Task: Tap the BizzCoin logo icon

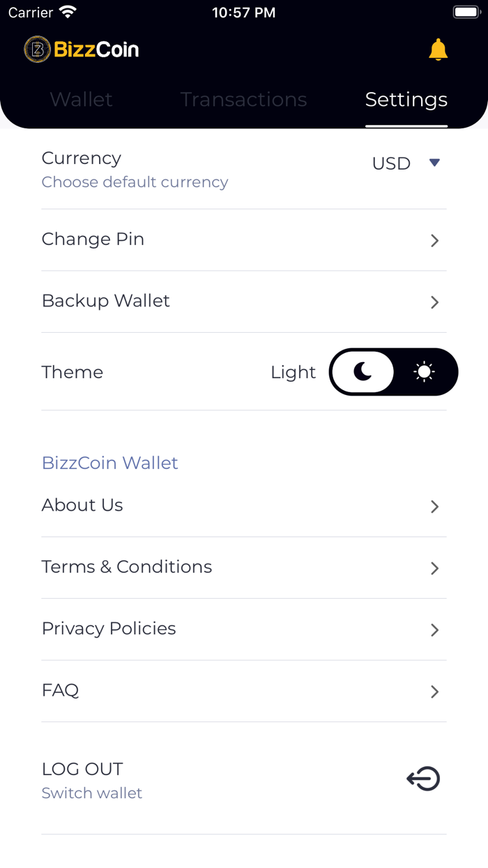Action: pyautogui.click(x=36, y=50)
